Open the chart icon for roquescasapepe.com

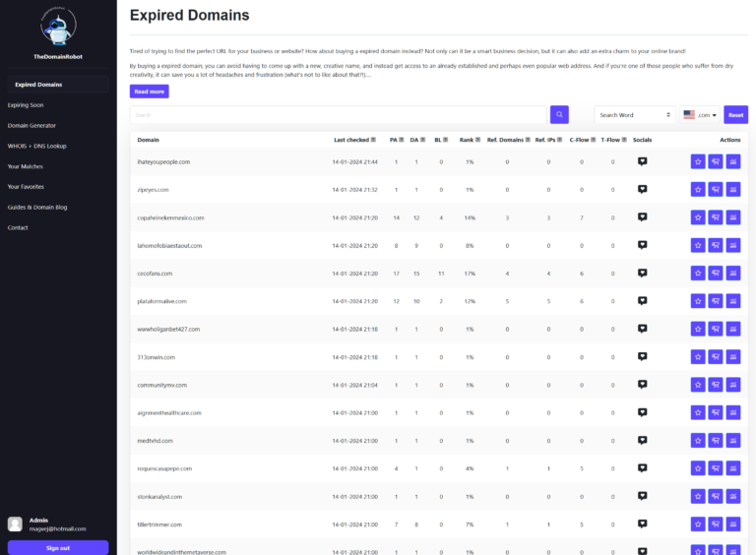733,468
